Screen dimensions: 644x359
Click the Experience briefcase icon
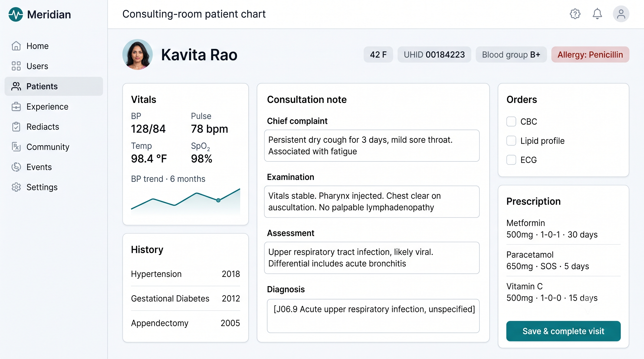[x=16, y=107]
